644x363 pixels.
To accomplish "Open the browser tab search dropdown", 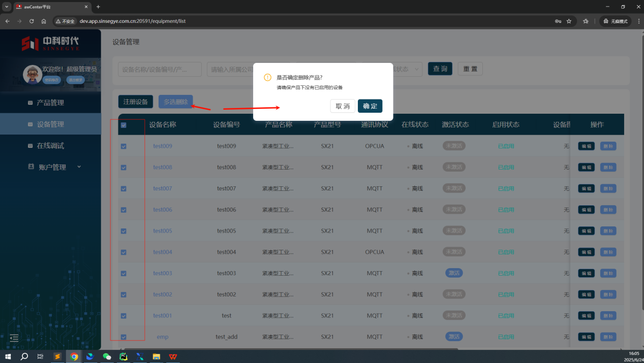I will tap(7, 7).
